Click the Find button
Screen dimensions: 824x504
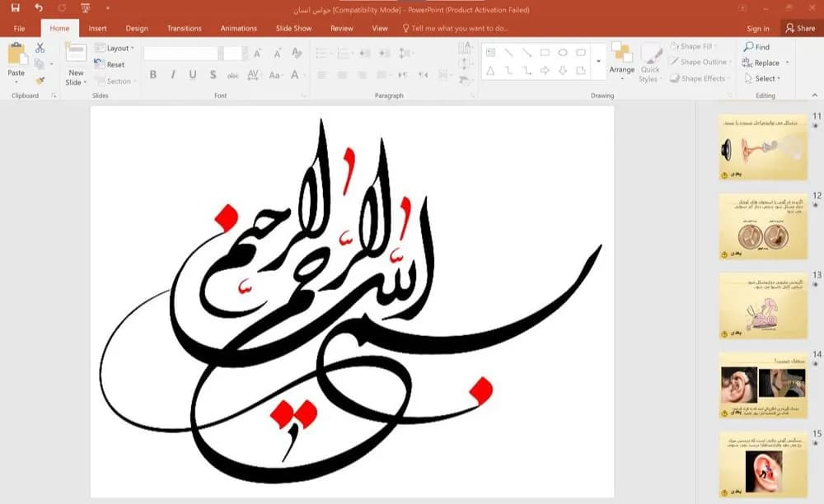(x=756, y=47)
